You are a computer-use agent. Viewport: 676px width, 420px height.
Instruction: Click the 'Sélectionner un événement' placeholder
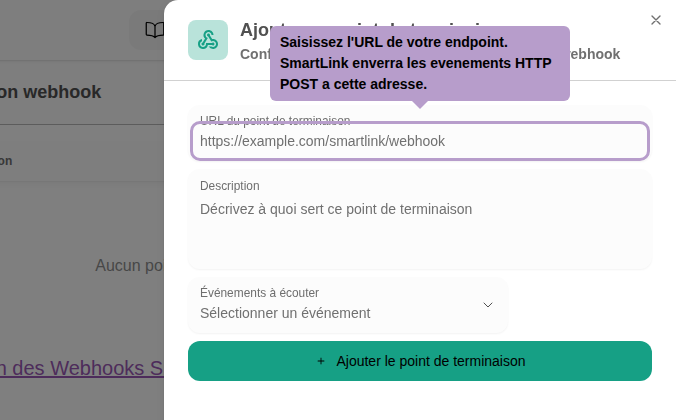pyautogui.click(x=285, y=313)
